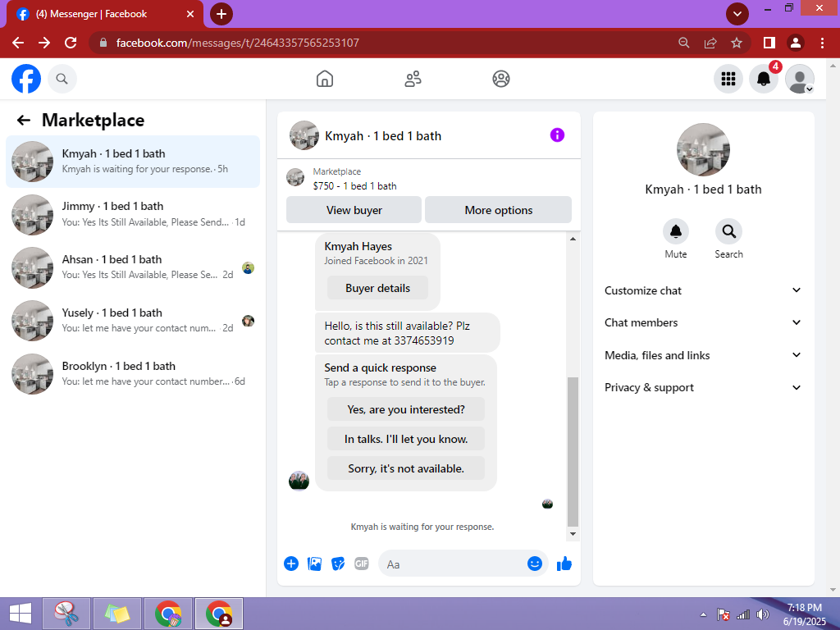Open the Groups icon in top navigation

tap(501, 79)
